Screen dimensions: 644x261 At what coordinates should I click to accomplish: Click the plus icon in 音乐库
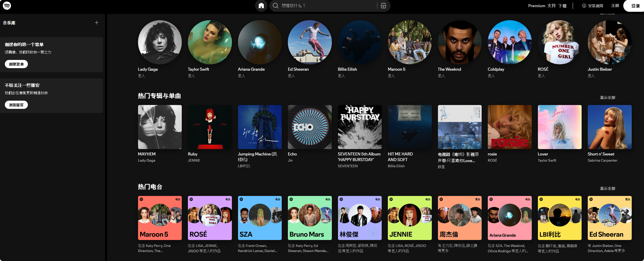tap(96, 23)
